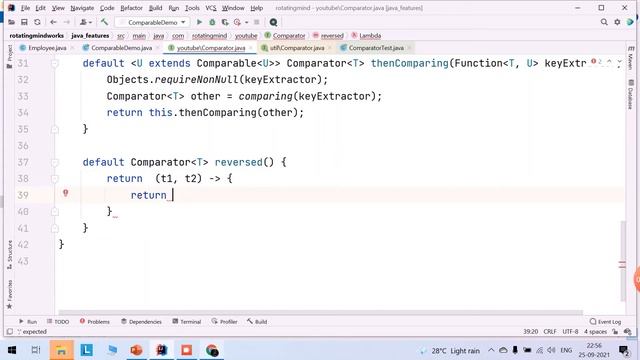This screenshot has width=640, height=360.
Task: Click the reversed breadcrumb item
Action: (x=328, y=36)
